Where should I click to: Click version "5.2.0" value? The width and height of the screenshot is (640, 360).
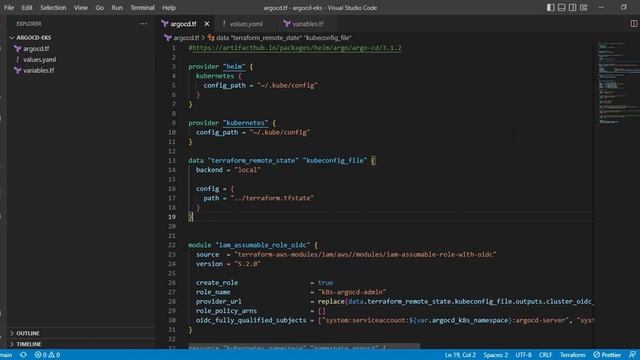pyautogui.click(x=248, y=264)
